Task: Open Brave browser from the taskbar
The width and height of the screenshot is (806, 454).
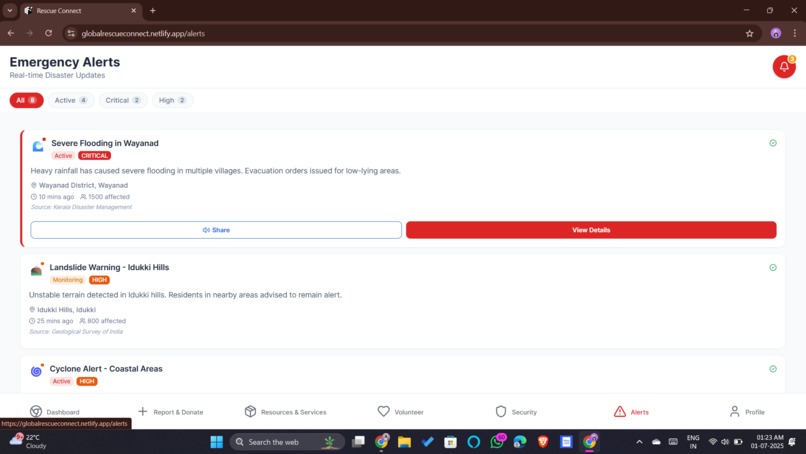Action: pos(543,442)
